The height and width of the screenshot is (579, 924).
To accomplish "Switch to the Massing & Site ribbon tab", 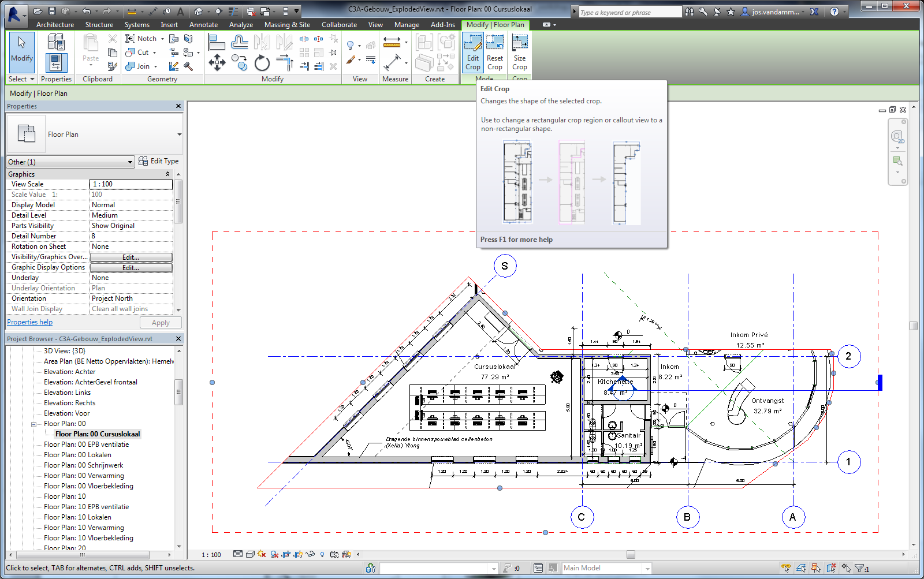I will [287, 25].
